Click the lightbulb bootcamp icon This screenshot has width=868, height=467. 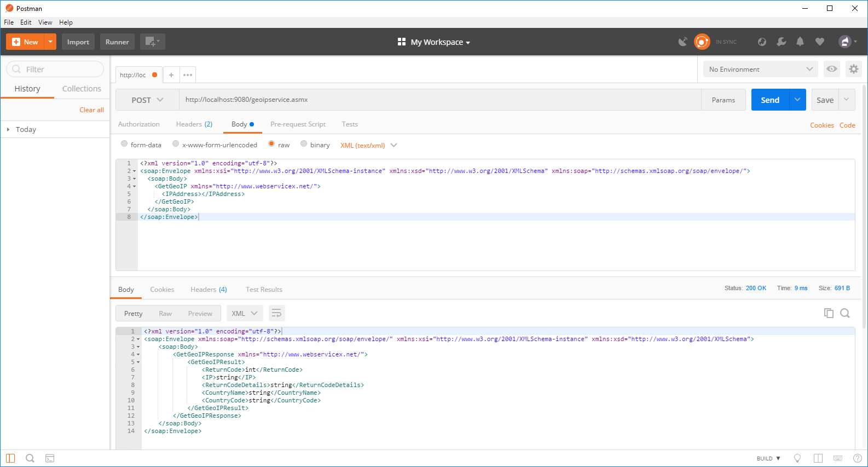tap(797, 458)
